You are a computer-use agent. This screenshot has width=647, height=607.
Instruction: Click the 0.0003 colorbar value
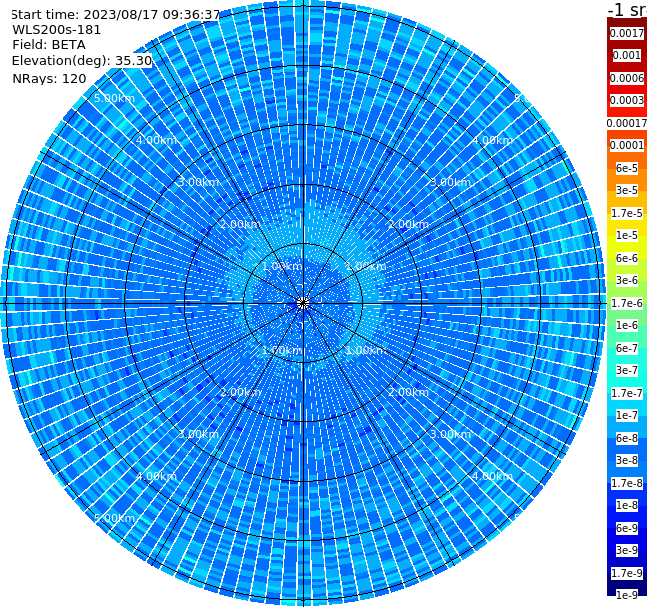coord(627,100)
